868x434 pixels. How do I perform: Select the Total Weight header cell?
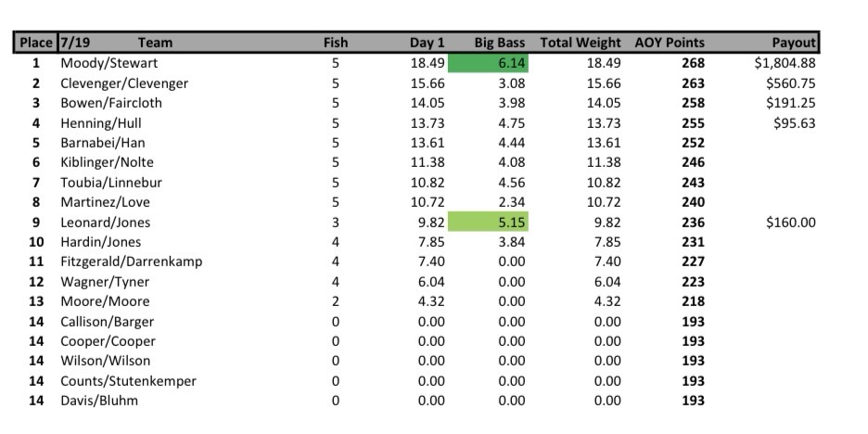[x=581, y=43]
